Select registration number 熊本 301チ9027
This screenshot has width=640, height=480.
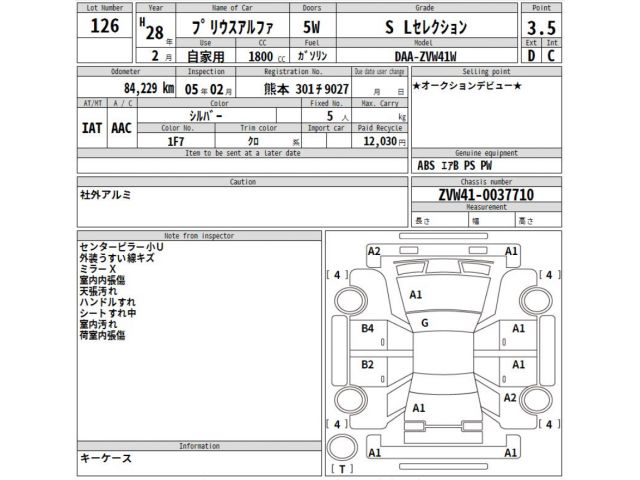click(306, 89)
